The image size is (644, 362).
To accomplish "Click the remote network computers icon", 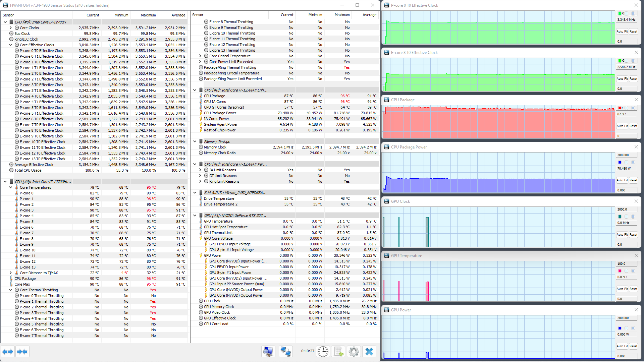I will click(285, 352).
